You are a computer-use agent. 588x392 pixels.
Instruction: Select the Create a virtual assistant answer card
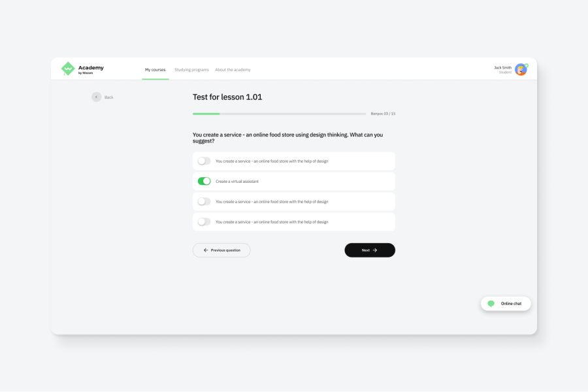pos(294,181)
